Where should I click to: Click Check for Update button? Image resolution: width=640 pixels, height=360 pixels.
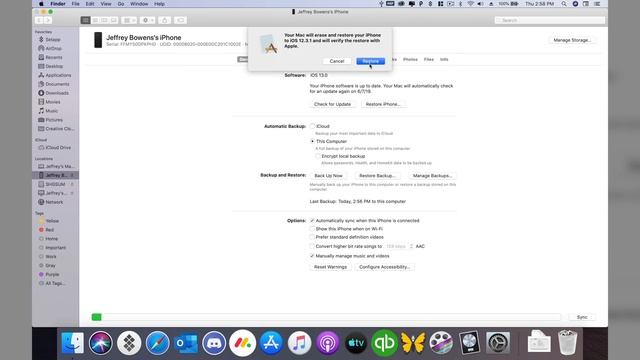[332, 104]
